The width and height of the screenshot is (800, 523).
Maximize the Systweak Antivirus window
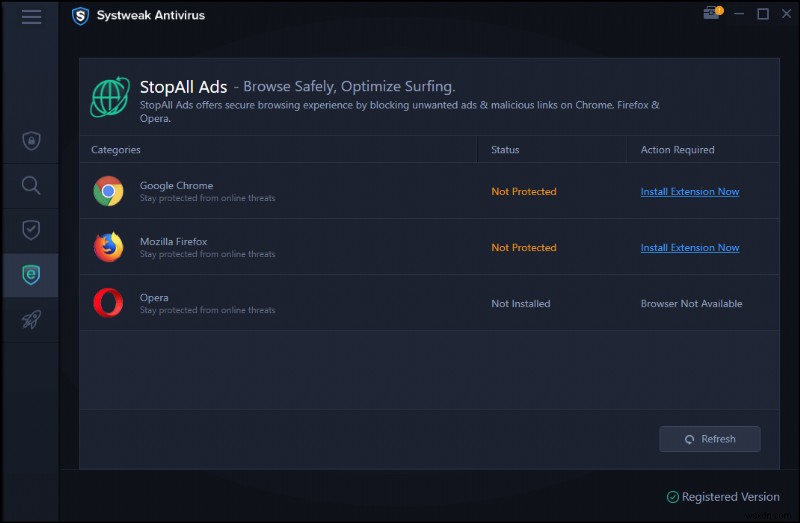click(763, 14)
